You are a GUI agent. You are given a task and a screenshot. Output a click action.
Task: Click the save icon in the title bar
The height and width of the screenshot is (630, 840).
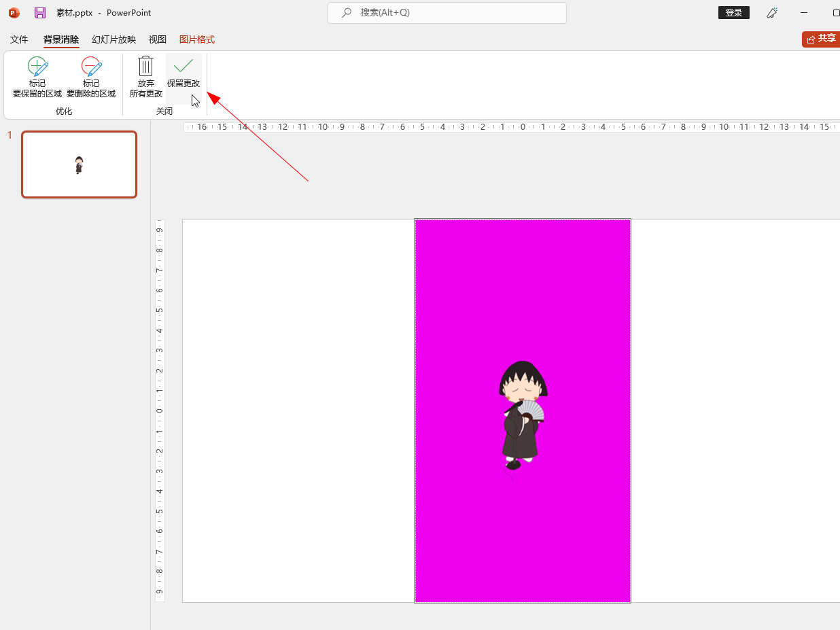click(x=40, y=13)
